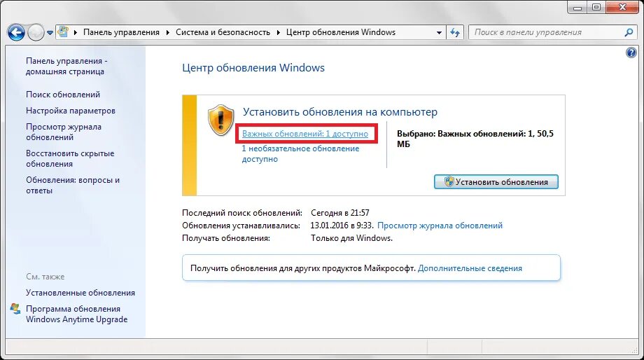This screenshot has width=644, height=360.
Task: Click the Центр обновления Windows heading
Action: tap(253, 68)
